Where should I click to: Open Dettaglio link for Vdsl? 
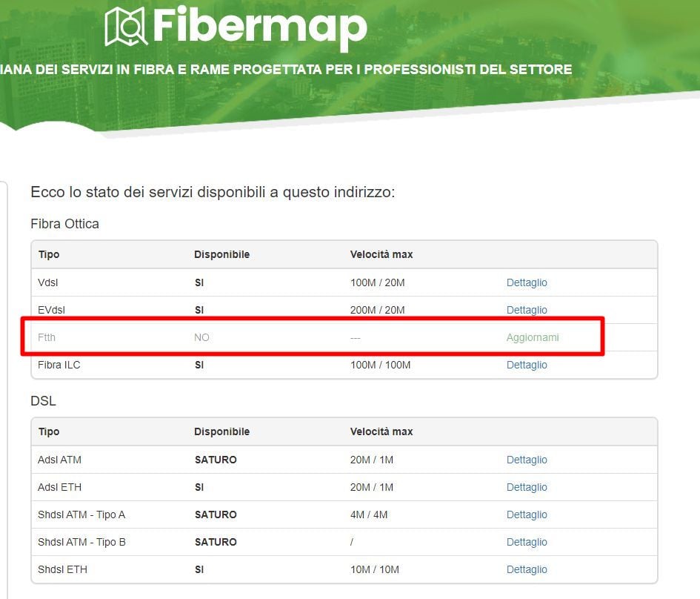click(527, 282)
